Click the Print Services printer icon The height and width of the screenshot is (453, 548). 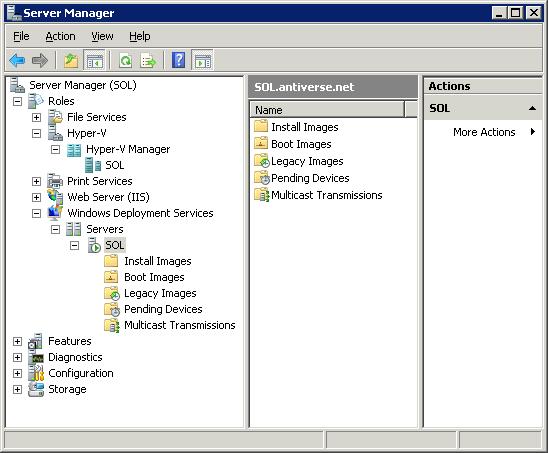click(55, 181)
